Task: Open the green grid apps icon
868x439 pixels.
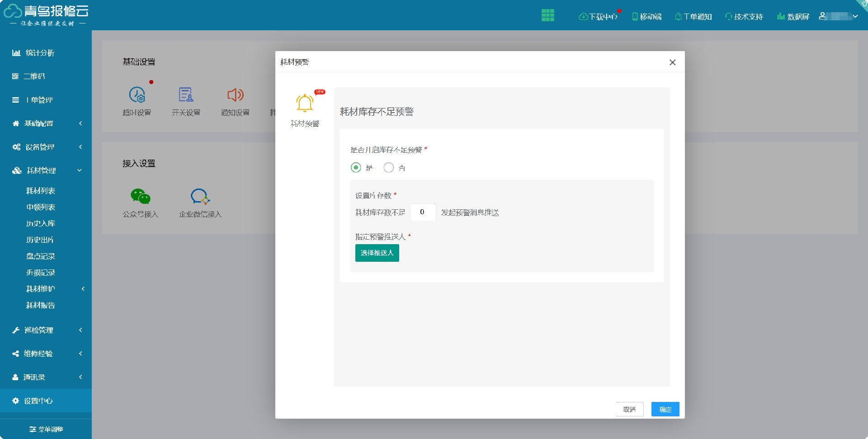Action: (x=547, y=15)
